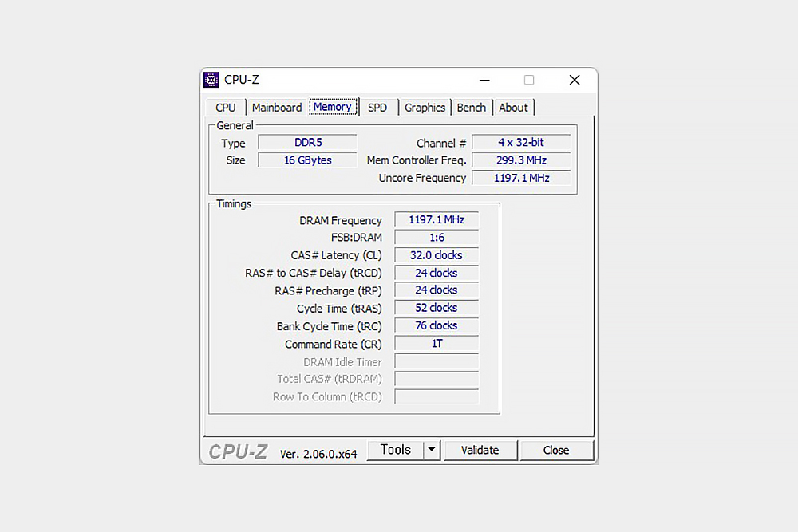Click tRCD value 24 clocks
Screen dimensions: 798x532
[437, 273]
